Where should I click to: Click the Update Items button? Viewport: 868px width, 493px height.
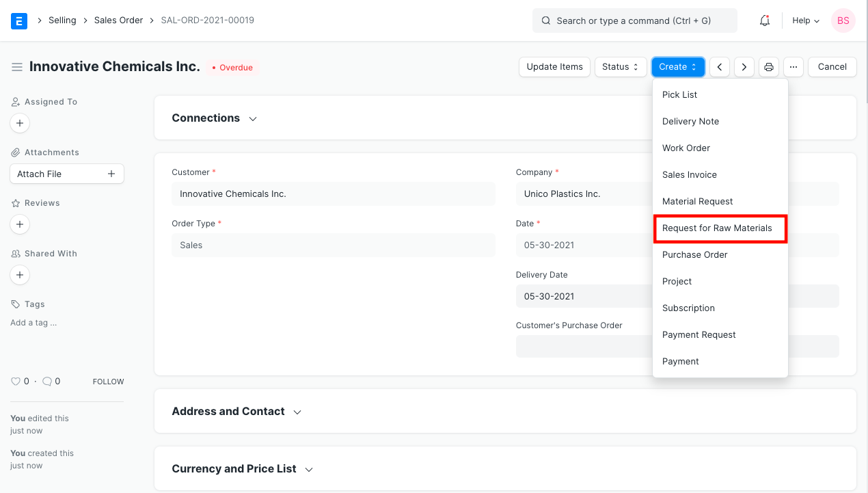coord(554,67)
